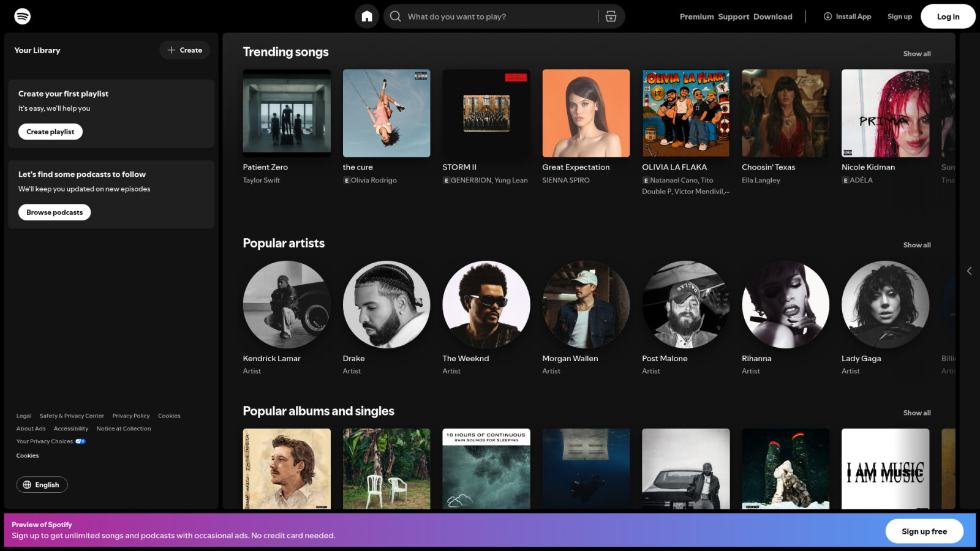Open the Accessibility footer link
Viewport: 980px width, 551px height.
(x=71, y=429)
